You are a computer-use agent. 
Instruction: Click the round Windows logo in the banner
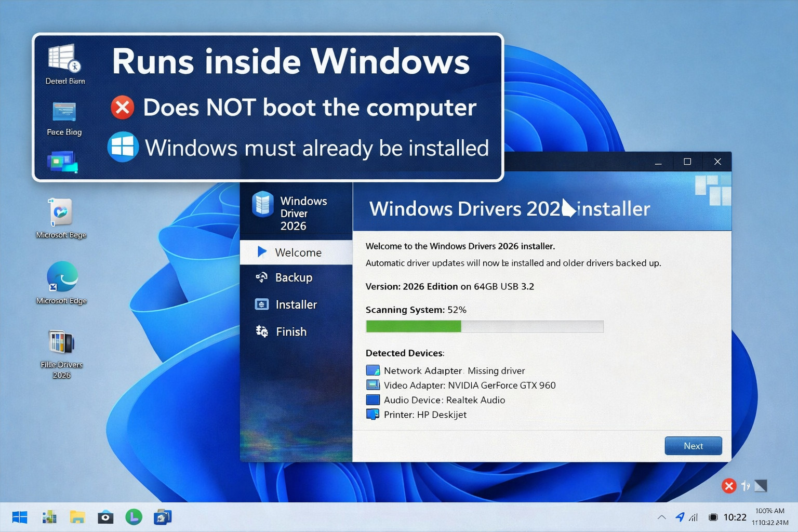coord(123,147)
